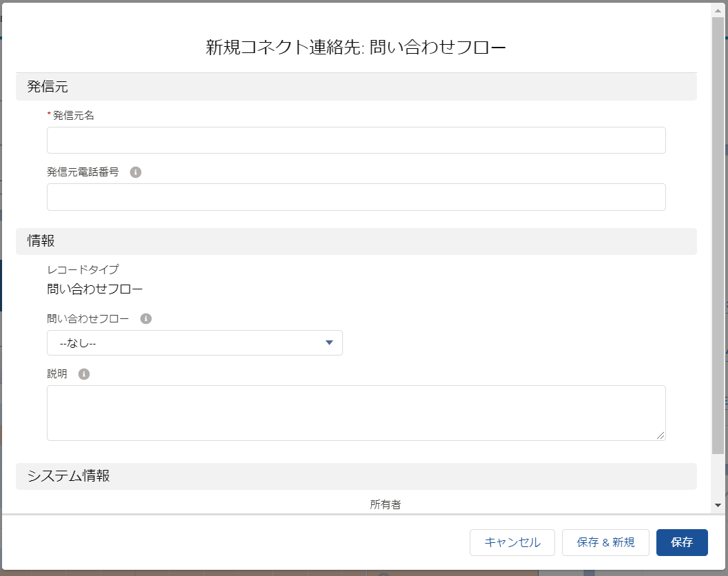Screen dimensions: 728x576
Task: Click into the 発信元電話番号 input box
Action: 356,197
